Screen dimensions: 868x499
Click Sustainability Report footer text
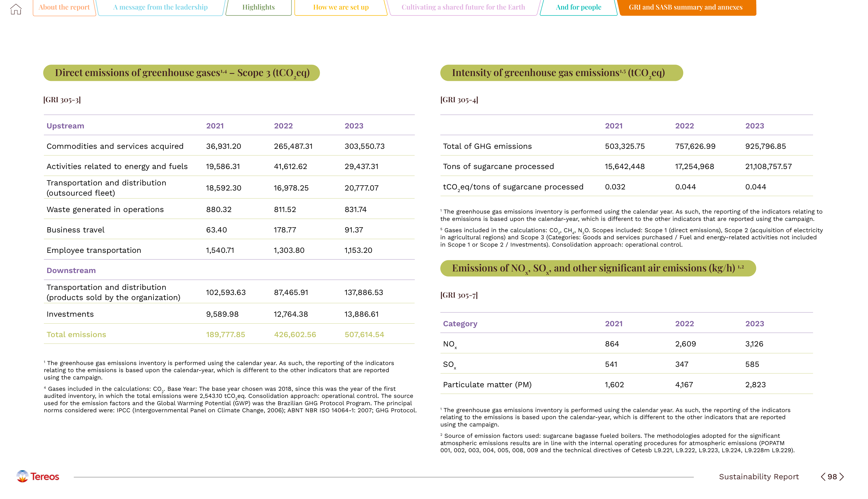pyautogui.click(x=759, y=477)
